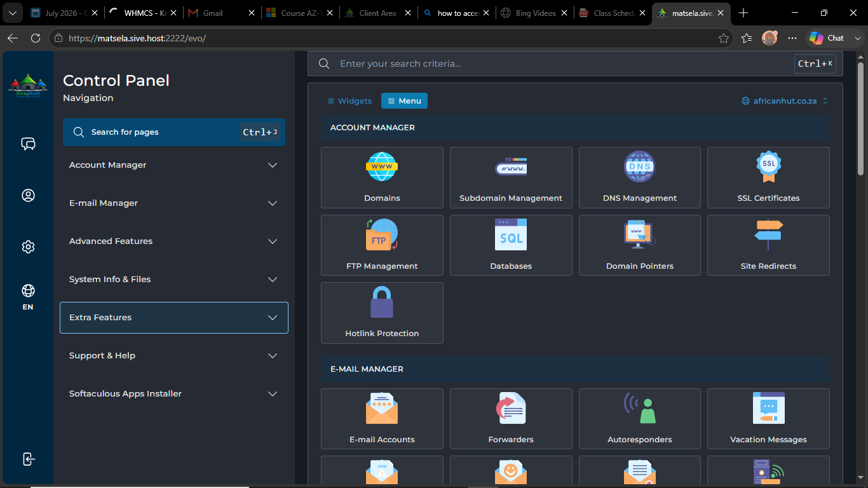
Task: Open Copilot Chat
Action: tap(827, 38)
